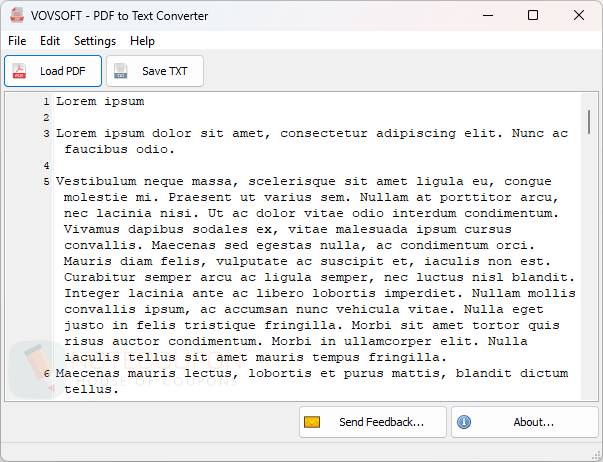Maximize the PDF to Text Converter window

533,15
